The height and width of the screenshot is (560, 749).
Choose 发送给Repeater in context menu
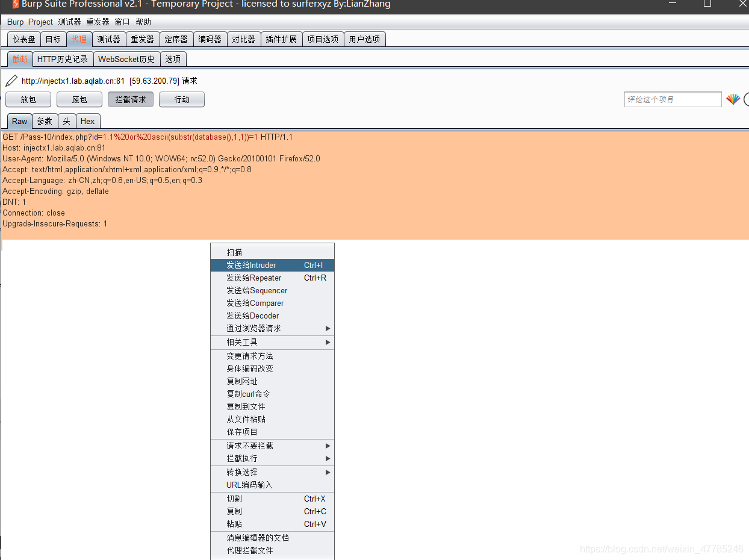(272, 278)
